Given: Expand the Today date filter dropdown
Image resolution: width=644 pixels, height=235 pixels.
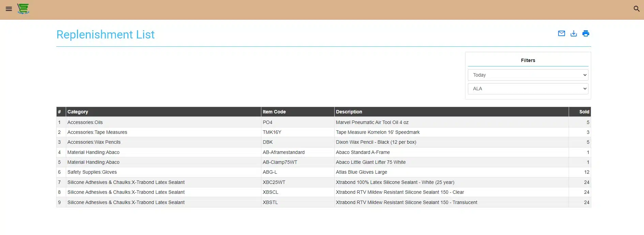Looking at the screenshot, I should click(x=528, y=75).
